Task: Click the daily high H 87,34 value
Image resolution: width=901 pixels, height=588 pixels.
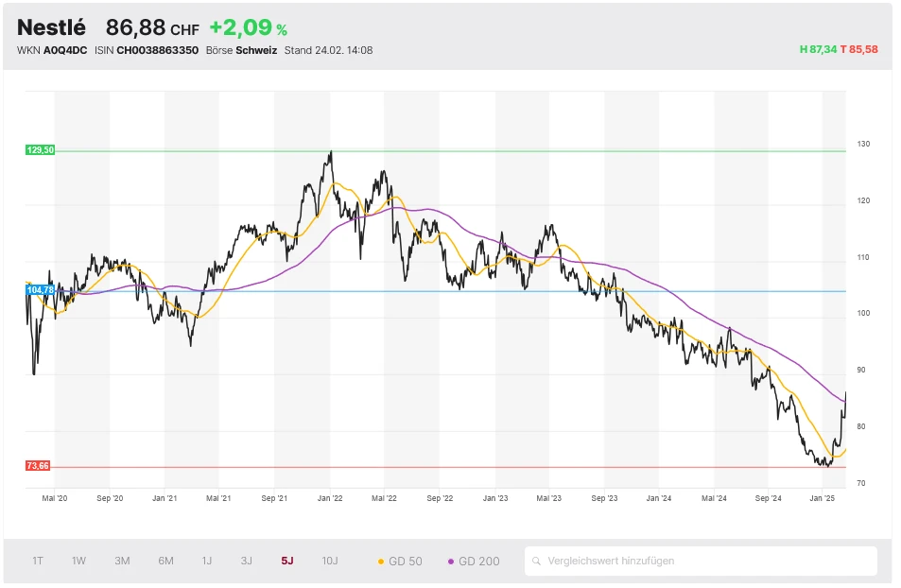Action: tap(818, 50)
